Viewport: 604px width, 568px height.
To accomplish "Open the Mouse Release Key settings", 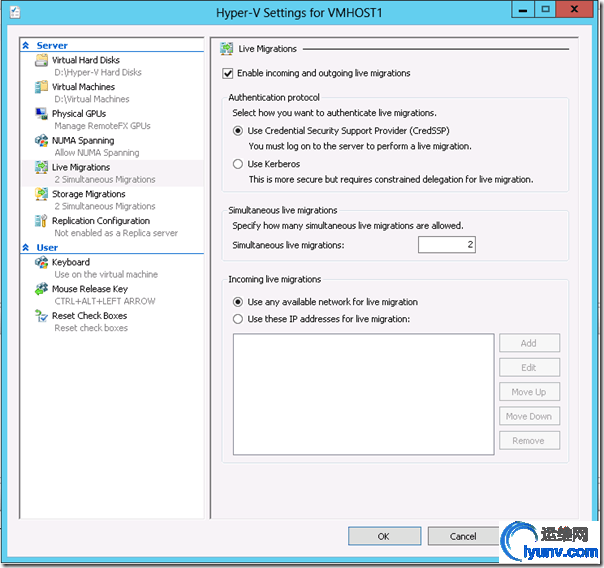I will (x=90, y=289).
